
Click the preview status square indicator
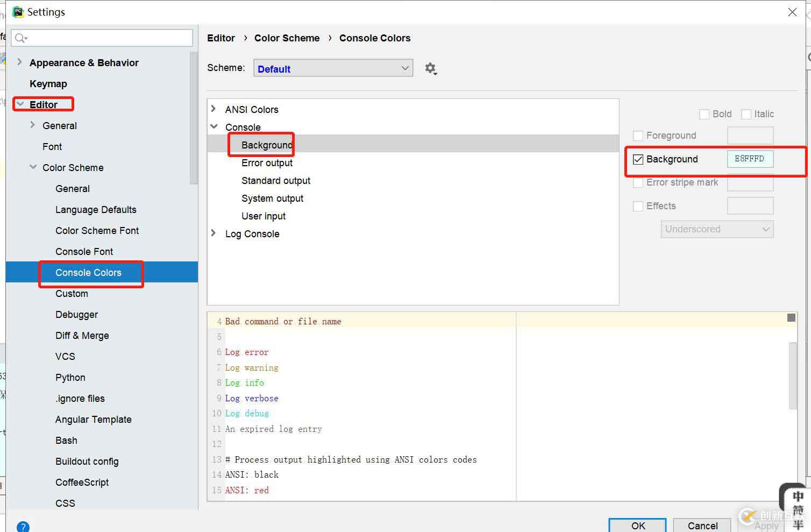(791, 318)
